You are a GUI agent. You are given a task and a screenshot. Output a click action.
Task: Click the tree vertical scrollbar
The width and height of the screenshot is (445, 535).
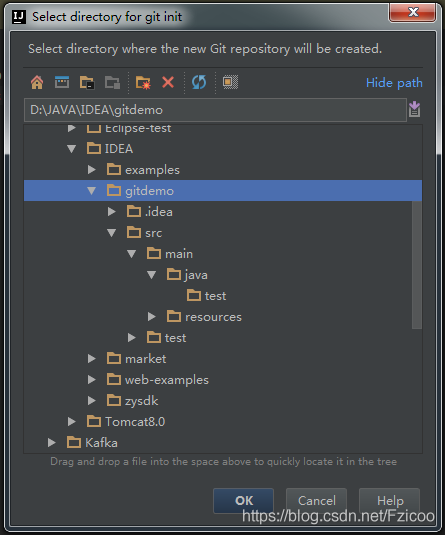[417, 265]
